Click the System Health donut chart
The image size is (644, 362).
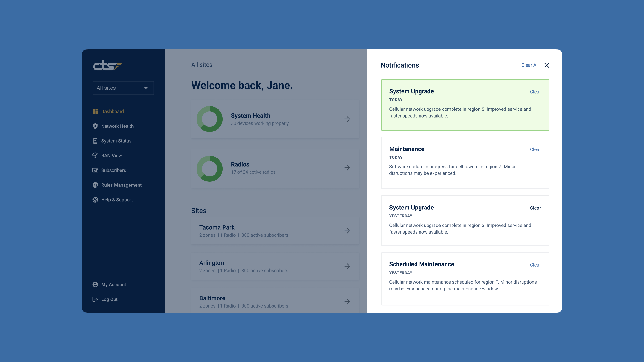pyautogui.click(x=209, y=119)
